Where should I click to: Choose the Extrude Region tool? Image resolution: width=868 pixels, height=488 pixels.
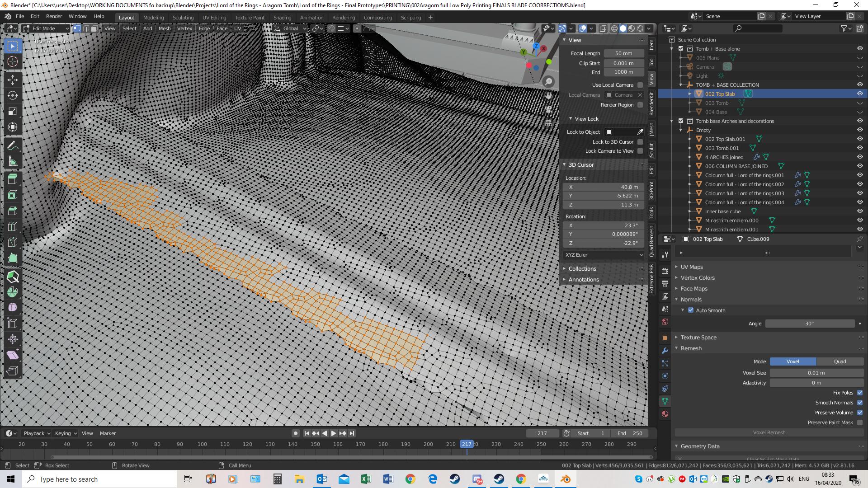pos(13,179)
